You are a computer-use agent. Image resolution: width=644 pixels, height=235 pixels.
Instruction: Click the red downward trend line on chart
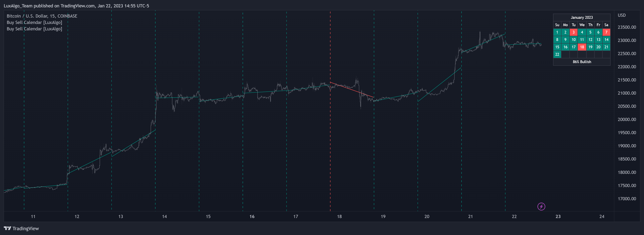pos(352,90)
